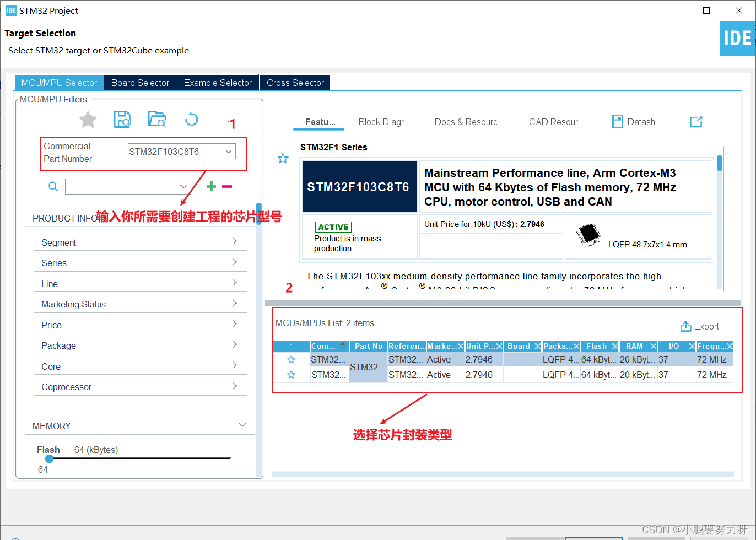Remove the Frequency column with its X
The image size is (756, 540).
point(730,346)
